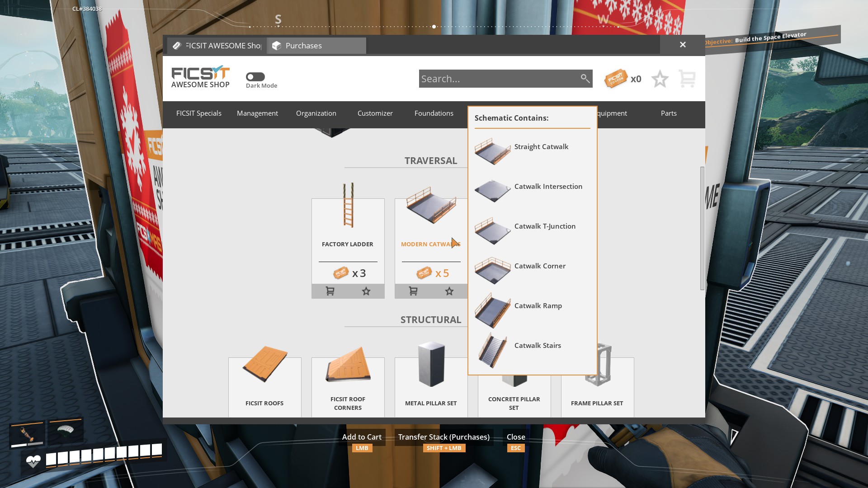Open the shopping cart in header
This screenshot has width=868, height=488.
click(687, 79)
